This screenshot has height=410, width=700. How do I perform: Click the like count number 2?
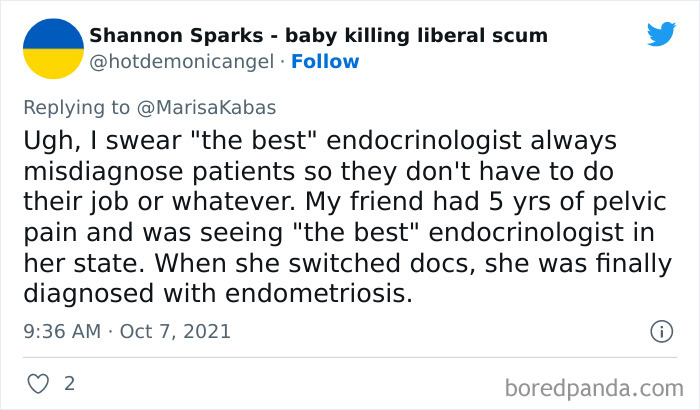pyautogui.click(x=69, y=383)
